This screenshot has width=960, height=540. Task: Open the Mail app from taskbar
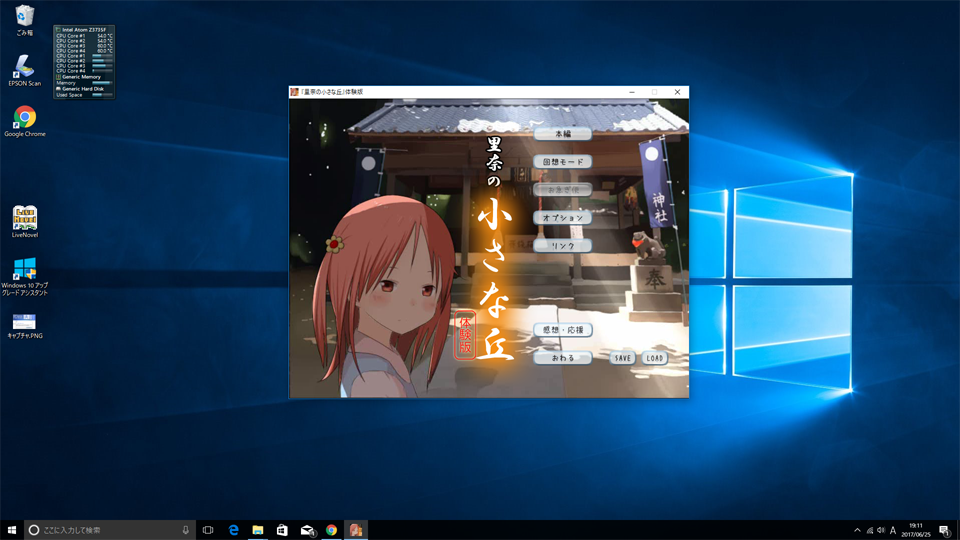coord(307,530)
